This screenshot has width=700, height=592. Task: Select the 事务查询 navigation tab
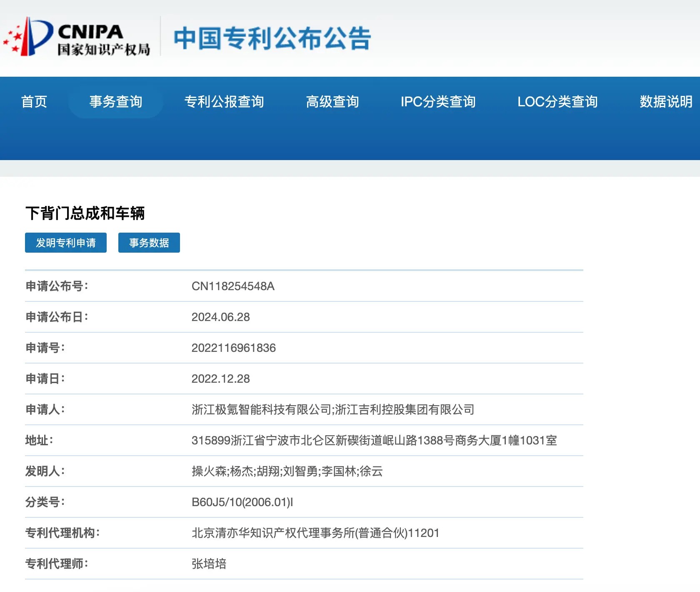click(116, 101)
